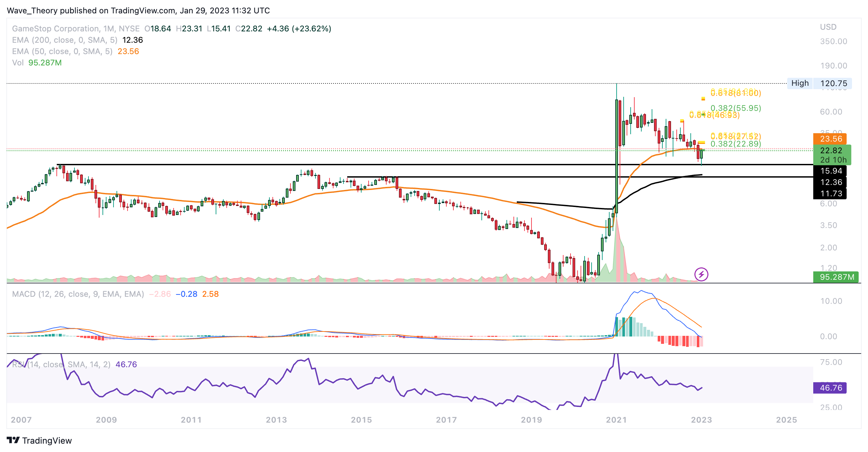Click the green 95.287M volume tag
868x452 pixels.
click(836, 277)
